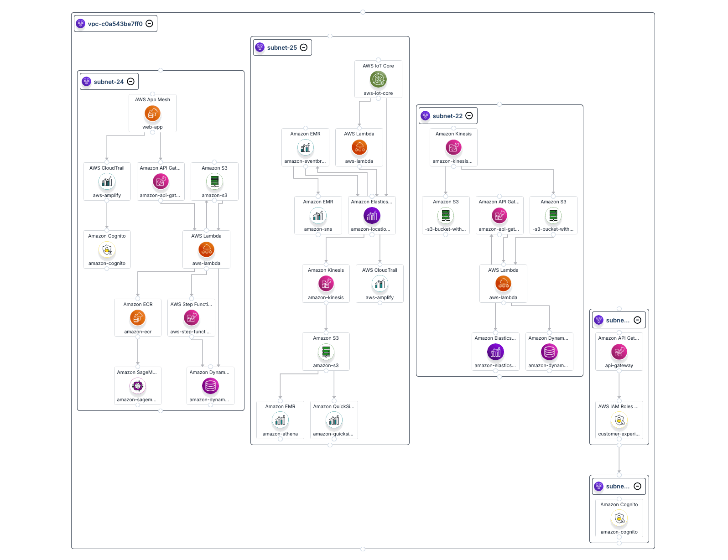Screen dimensions: 728x560
Task: Select the api-gateway node icon
Action: [x=619, y=352]
